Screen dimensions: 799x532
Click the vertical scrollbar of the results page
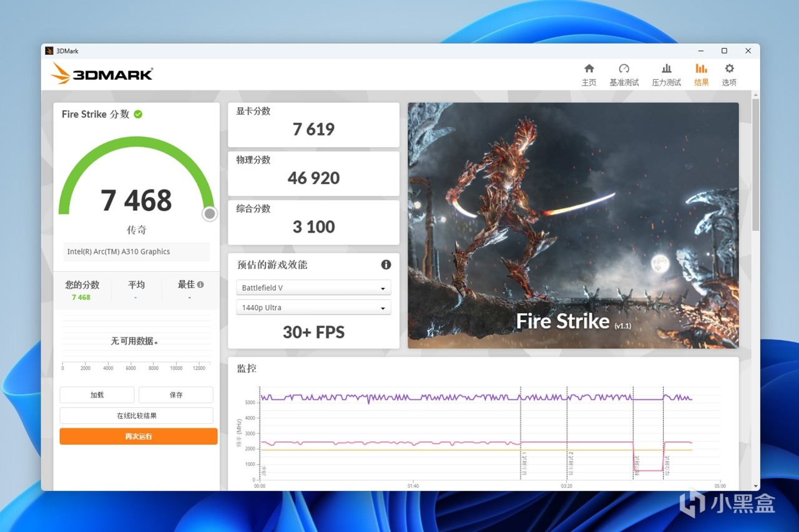click(755, 165)
